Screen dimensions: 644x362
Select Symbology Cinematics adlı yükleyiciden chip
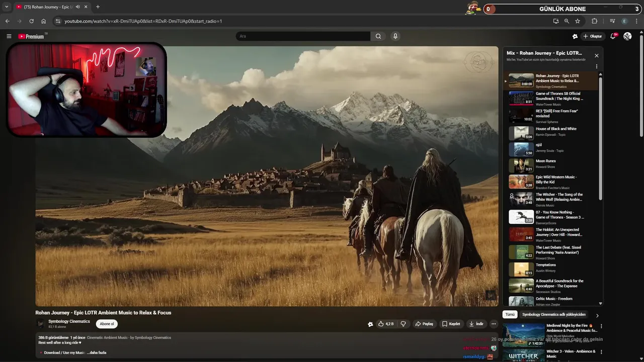click(554, 314)
